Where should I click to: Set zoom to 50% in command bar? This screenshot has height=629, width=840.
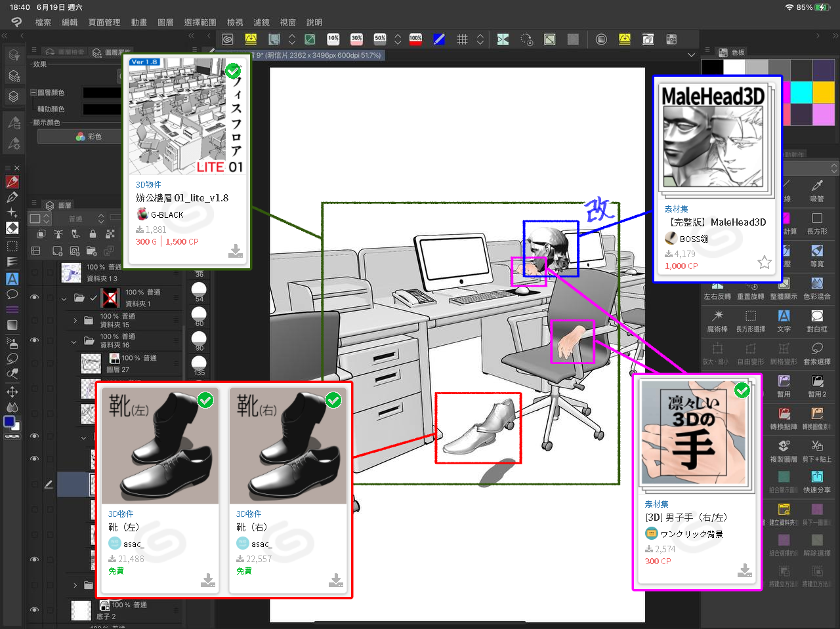(380, 39)
